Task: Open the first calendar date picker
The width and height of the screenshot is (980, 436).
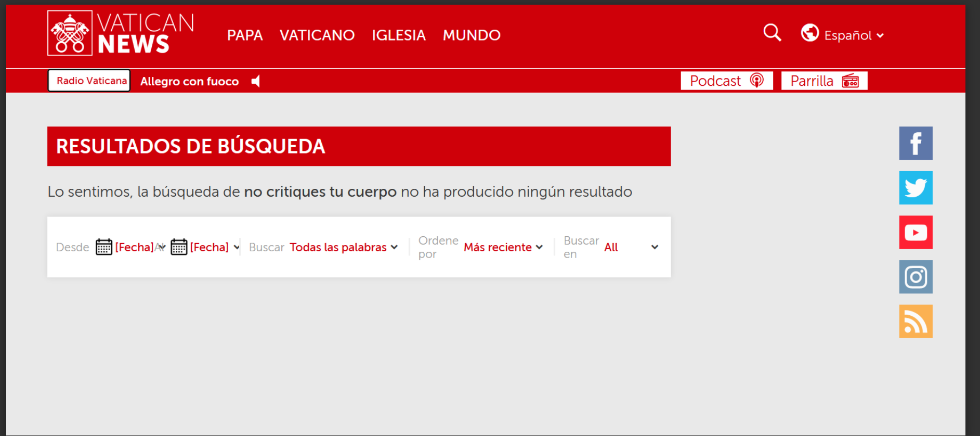Action: click(x=104, y=247)
